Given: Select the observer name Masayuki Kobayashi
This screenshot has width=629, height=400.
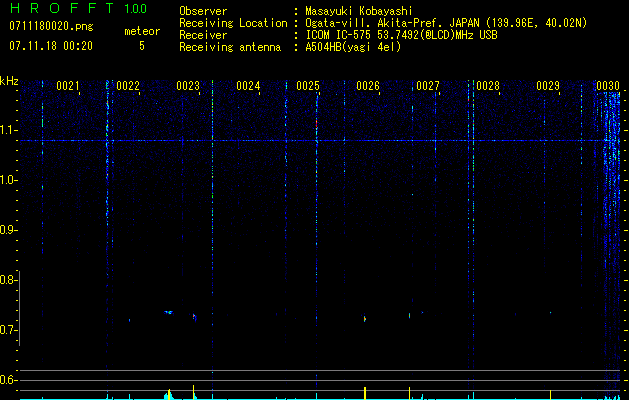Looking at the screenshot, I should click(x=359, y=11).
